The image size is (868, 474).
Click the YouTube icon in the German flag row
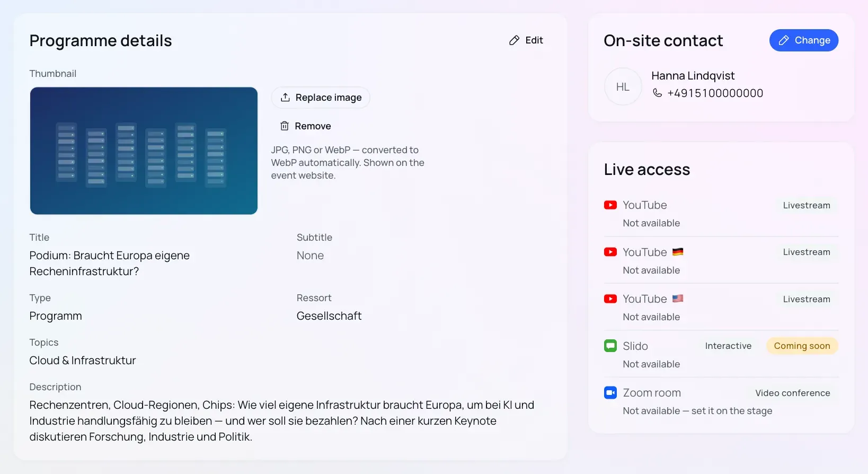610,252
